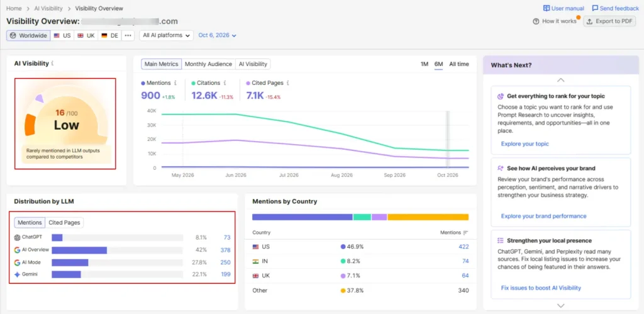Switch to Main Metrics tab
The height and width of the screenshot is (314, 644).
click(162, 64)
